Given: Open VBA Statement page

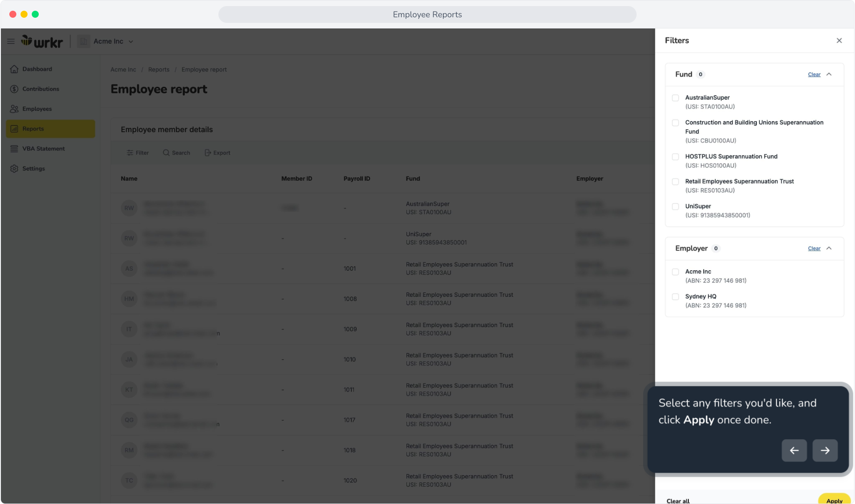Looking at the screenshot, I should 50,149.
